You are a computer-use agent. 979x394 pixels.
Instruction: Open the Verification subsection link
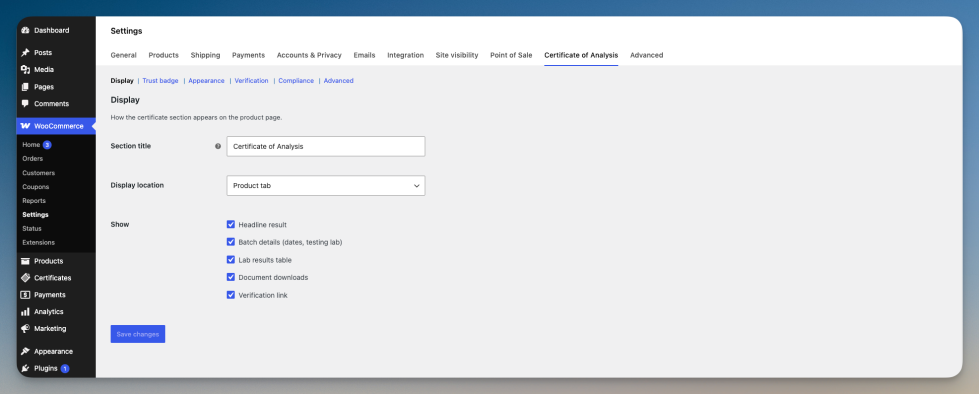252,81
